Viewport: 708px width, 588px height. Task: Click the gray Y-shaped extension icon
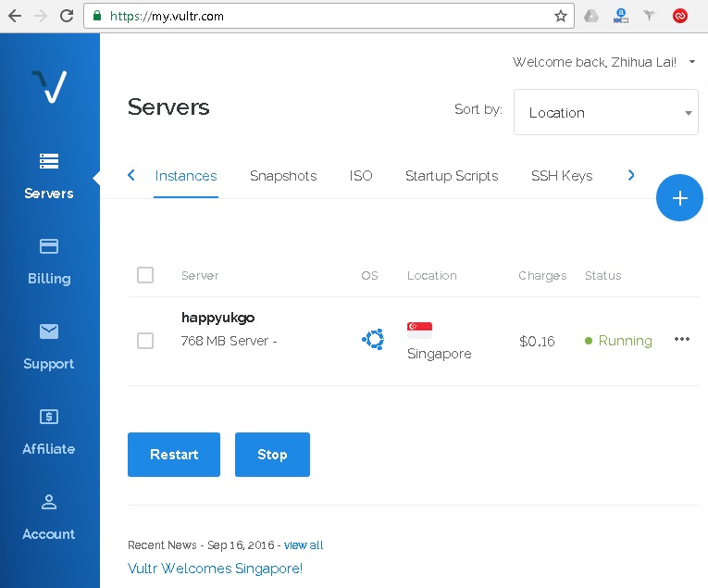(650, 16)
